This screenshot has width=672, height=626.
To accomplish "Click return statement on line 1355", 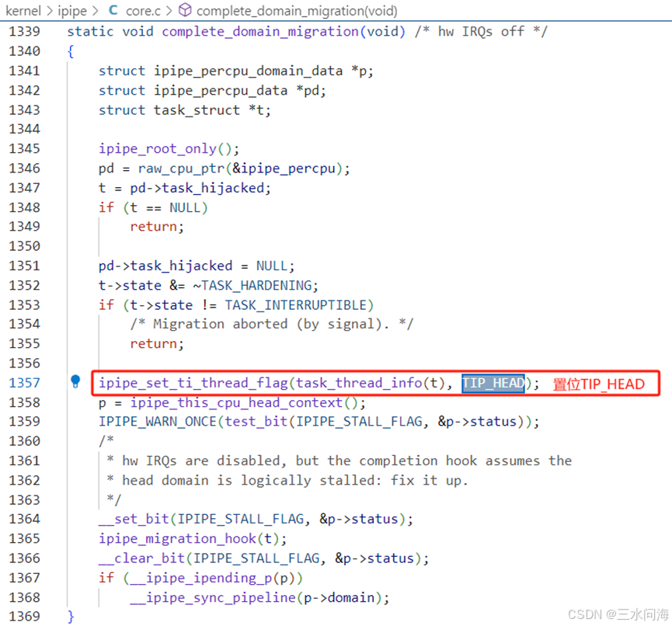I will pos(154,344).
